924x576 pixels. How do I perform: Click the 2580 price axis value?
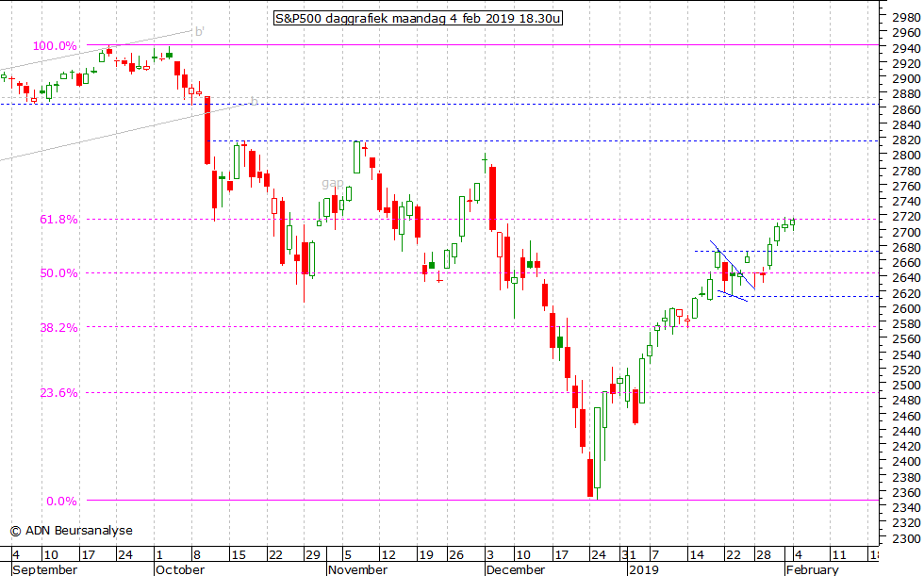click(906, 324)
